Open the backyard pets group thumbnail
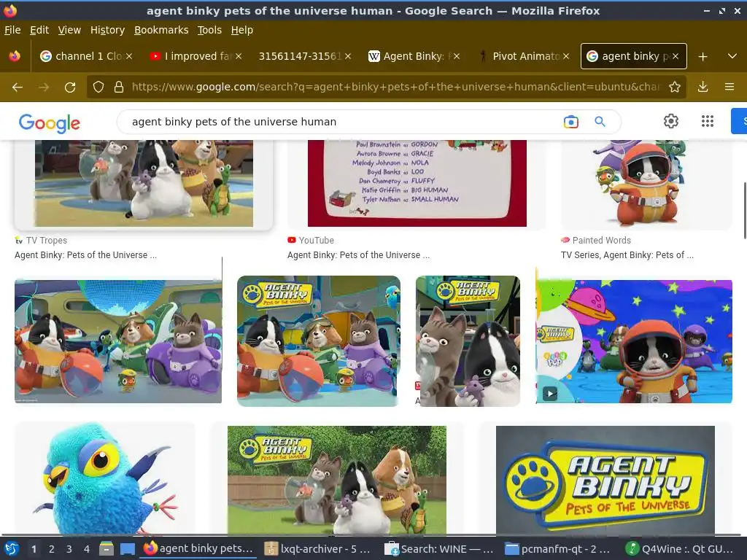 (337, 480)
